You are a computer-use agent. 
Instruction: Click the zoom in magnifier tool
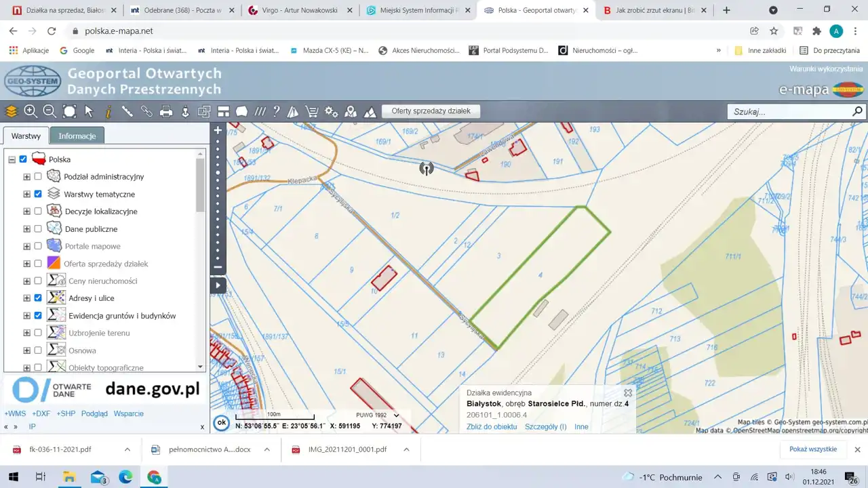tap(31, 112)
